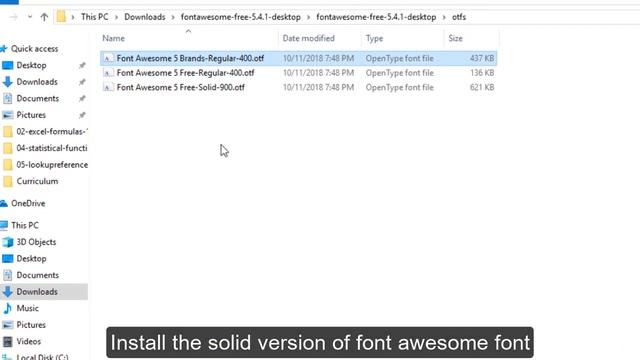Screen dimensions: 640x360
Task: Open pinned Desktop under Quick access
Action: coord(31,65)
